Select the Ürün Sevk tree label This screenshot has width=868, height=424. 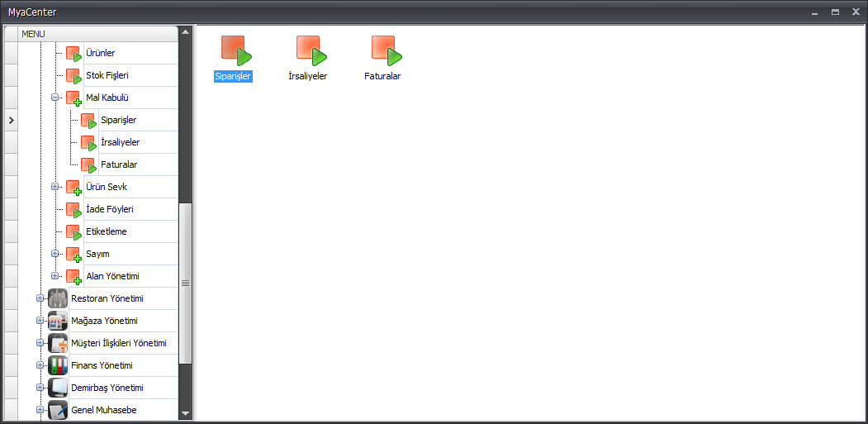[107, 187]
